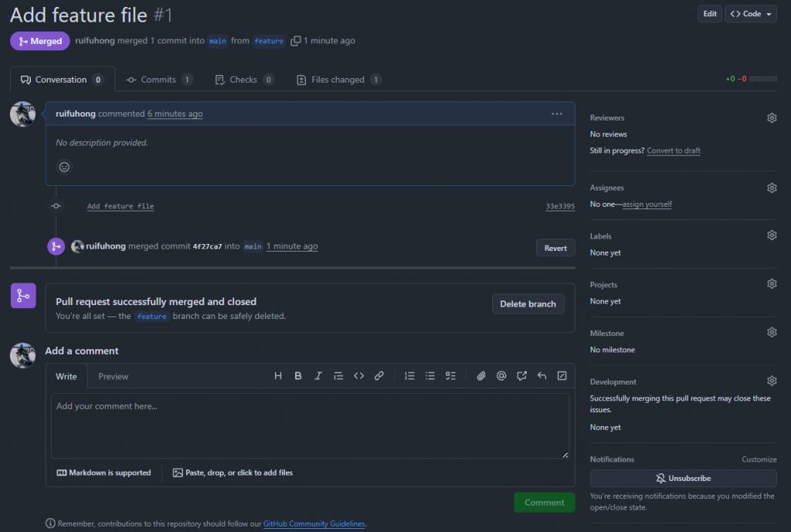This screenshot has width=791, height=532.
Task: Insert a saved reply arrow icon
Action: 541,376
